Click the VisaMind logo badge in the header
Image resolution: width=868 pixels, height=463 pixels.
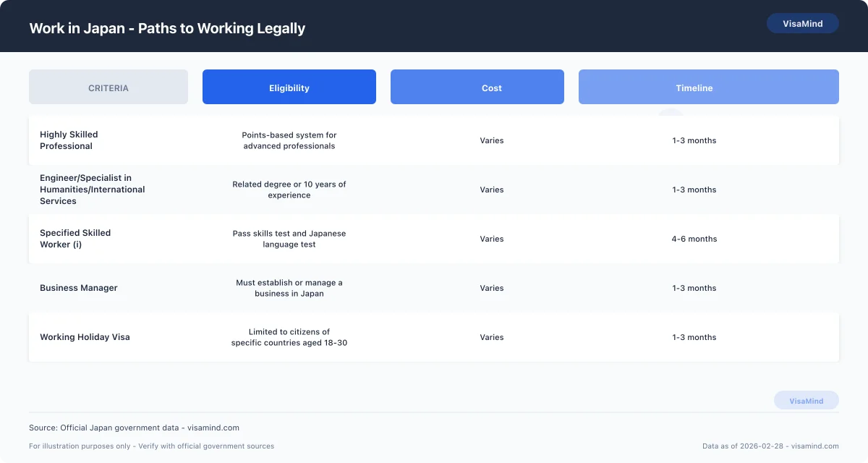pyautogui.click(x=802, y=23)
